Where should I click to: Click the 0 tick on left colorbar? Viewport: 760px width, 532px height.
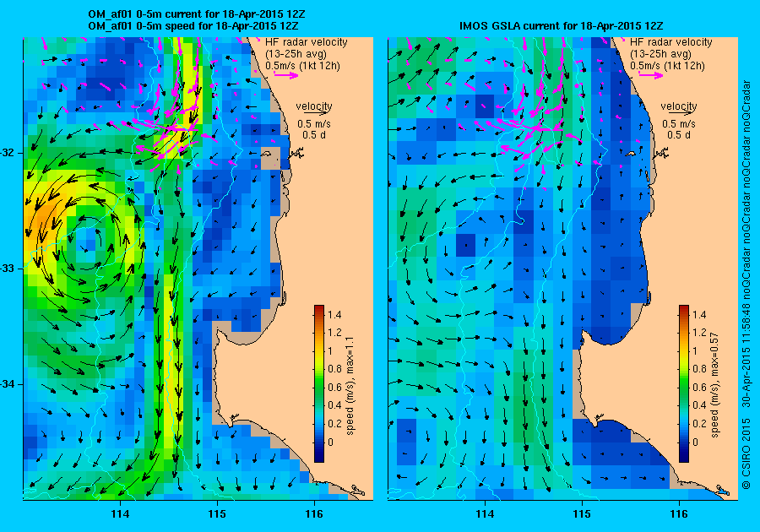[x=330, y=442]
